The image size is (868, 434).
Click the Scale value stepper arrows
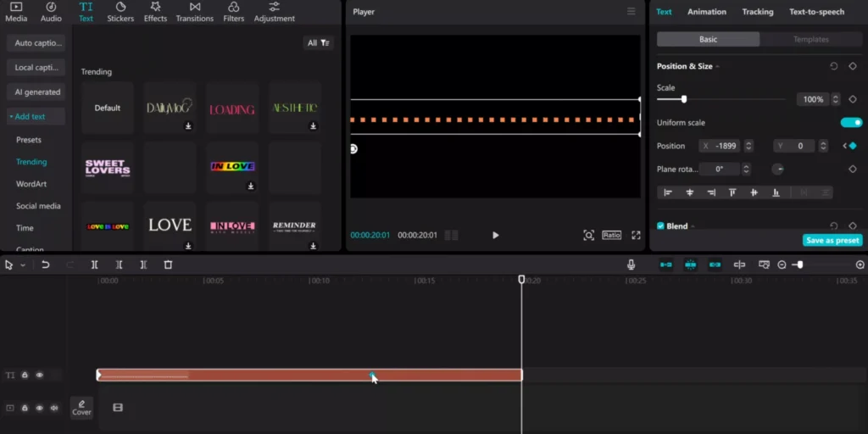click(x=836, y=100)
